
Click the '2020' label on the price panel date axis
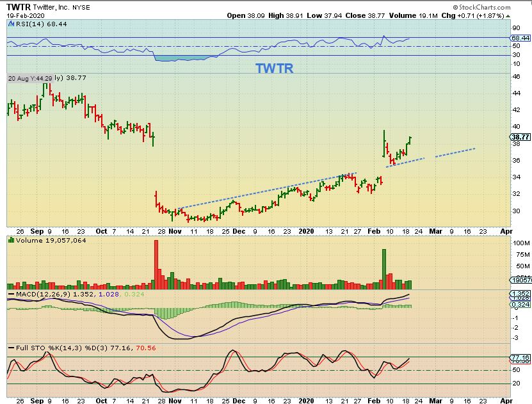[306, 231]
